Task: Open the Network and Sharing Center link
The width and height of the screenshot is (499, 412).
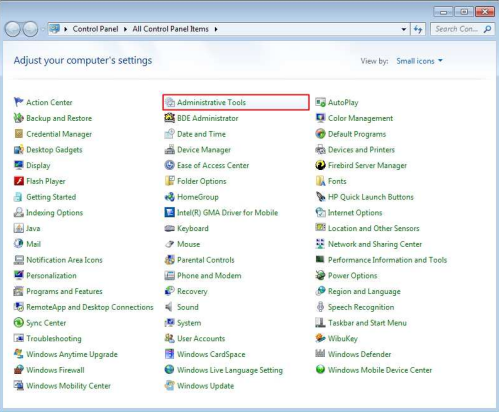Action: 375,244
